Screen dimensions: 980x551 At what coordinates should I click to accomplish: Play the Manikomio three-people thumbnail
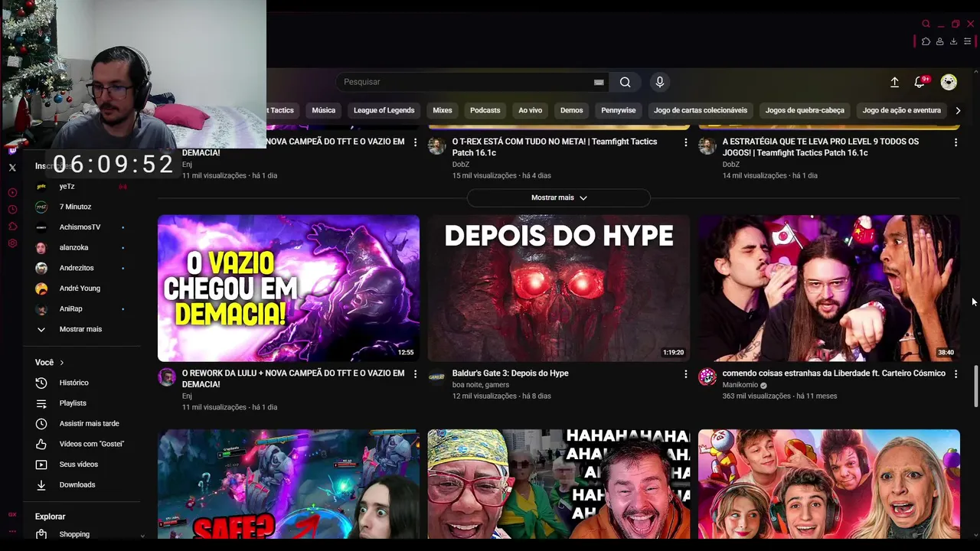829,288
